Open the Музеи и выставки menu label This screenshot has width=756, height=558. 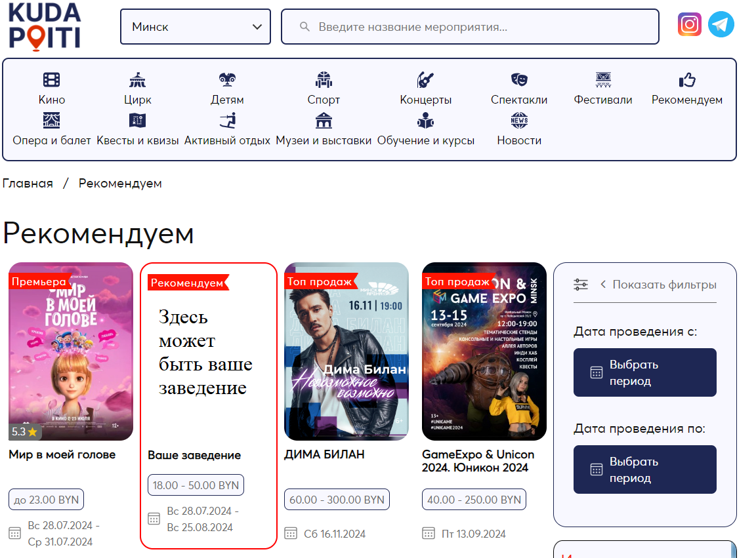coord(324,141)
